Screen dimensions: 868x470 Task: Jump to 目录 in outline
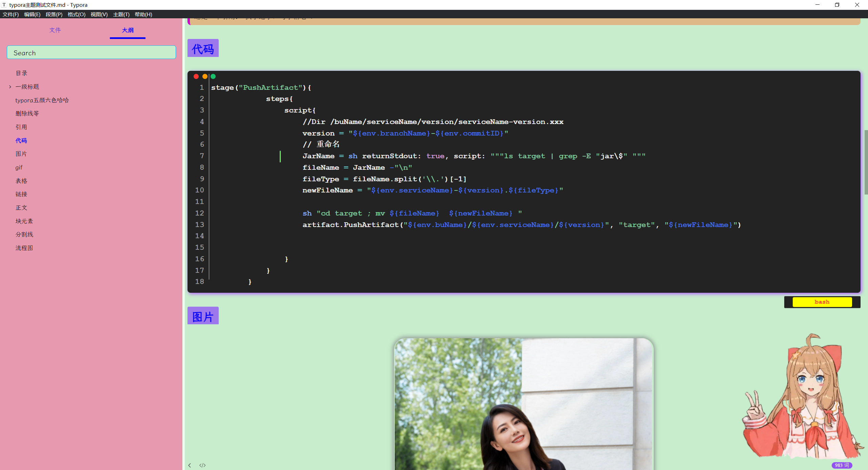tap(21, 73)
